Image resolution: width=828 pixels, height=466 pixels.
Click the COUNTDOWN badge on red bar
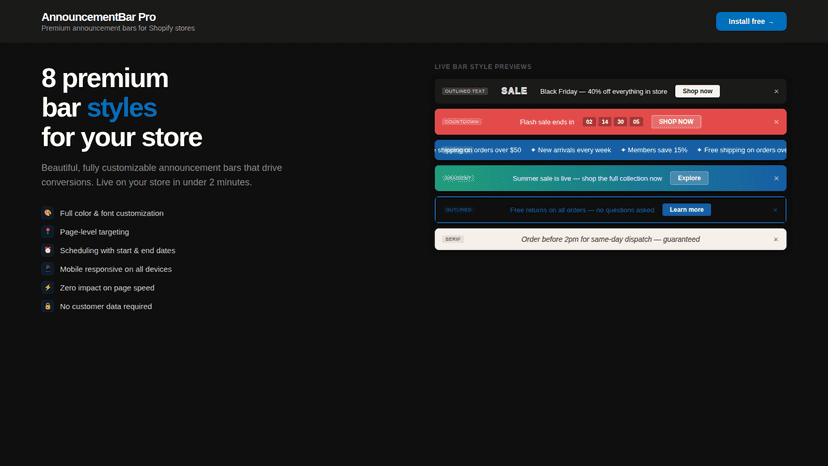pyautogui.click(x=462, y=122)
